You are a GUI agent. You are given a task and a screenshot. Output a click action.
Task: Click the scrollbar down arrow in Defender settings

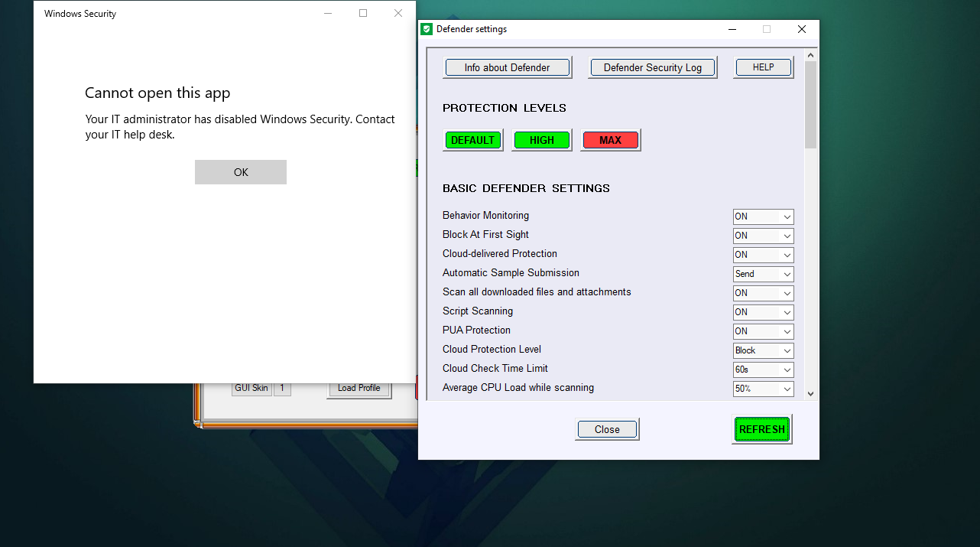click(811, 394)
